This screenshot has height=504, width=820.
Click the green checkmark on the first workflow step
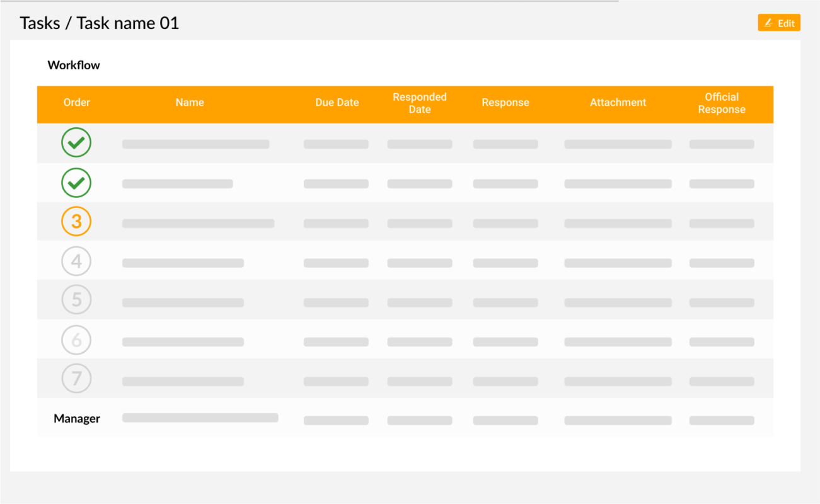pyautogui.click(x=76, y=142)
